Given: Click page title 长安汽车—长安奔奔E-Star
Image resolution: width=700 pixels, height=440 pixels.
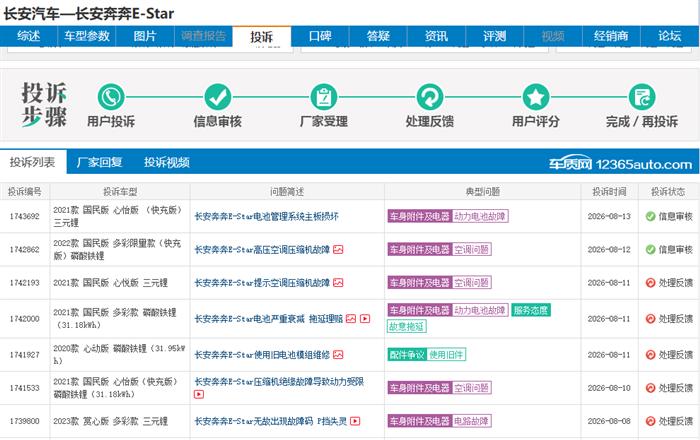Looking at the screenshot, I should tap(89, 13).
